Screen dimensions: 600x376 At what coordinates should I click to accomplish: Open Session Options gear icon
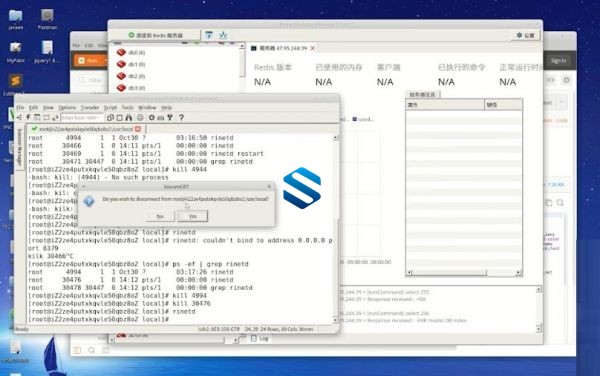(152, 117)
